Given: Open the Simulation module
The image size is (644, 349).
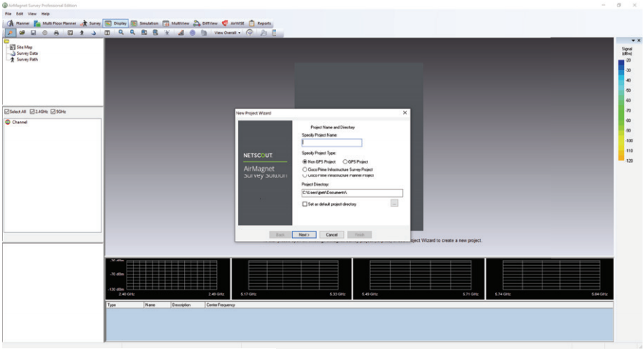Looking at the screenshot, I should pos(145,23).
